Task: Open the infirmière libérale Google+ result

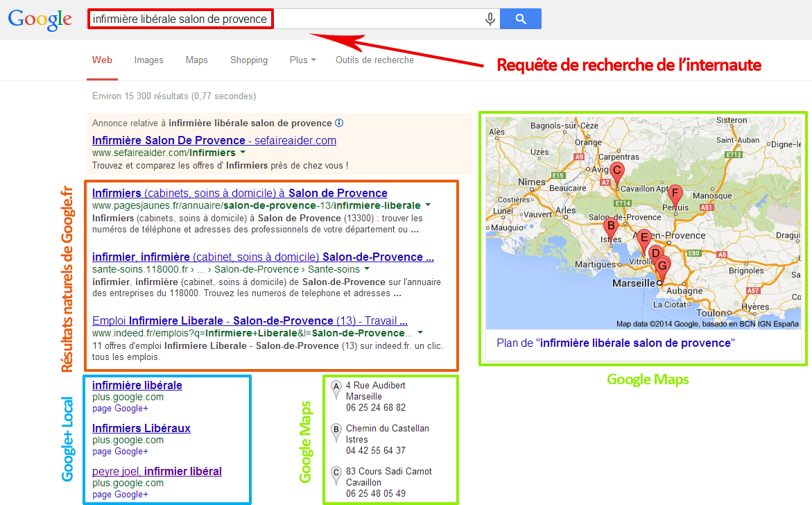Action: [137, 386]
